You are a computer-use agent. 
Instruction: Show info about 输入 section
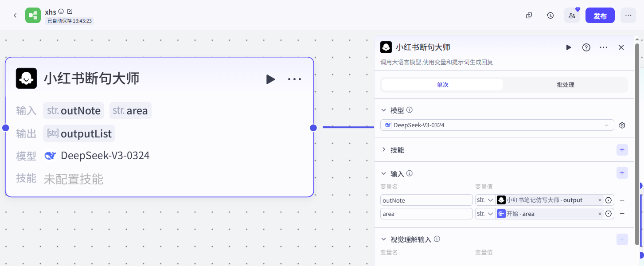(x=410, y=173)
